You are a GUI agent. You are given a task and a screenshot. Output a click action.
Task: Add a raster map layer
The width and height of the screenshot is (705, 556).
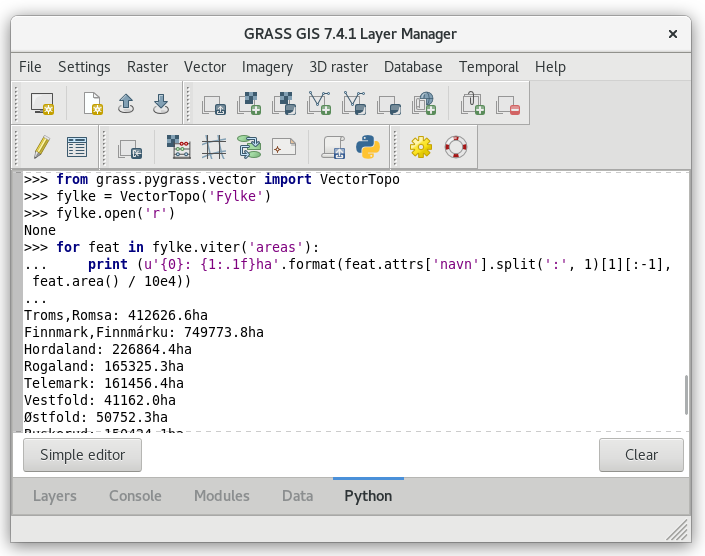coord(249,103)
